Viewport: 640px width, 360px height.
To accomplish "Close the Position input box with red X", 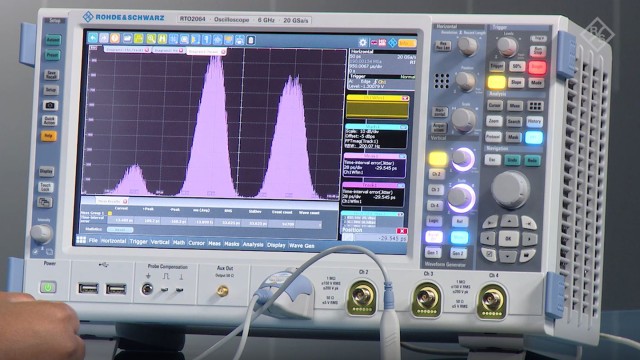I will [x=402, y=231].
